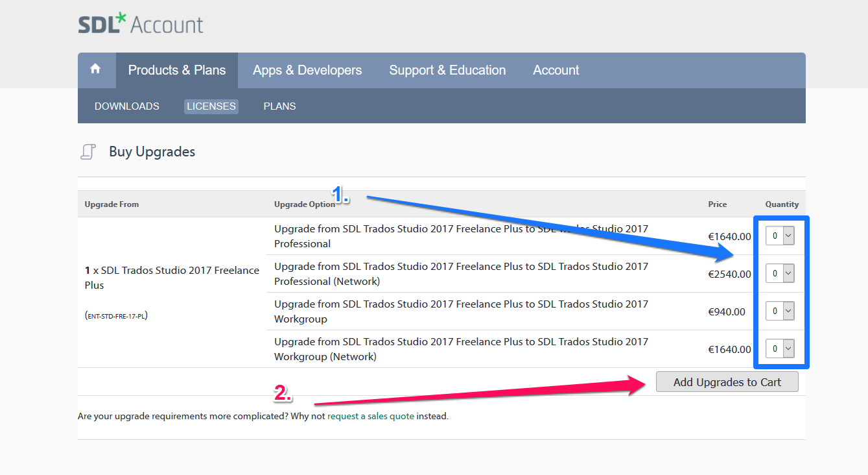Screen dimensions: 868x475
Task: Open the Apps & Developers tab
Action: 307,70
